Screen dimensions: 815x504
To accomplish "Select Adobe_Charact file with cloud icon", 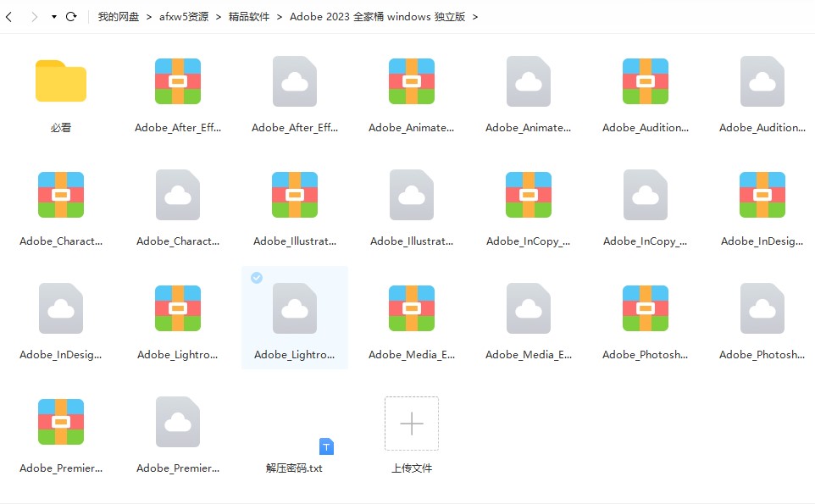I will [178, 195].
